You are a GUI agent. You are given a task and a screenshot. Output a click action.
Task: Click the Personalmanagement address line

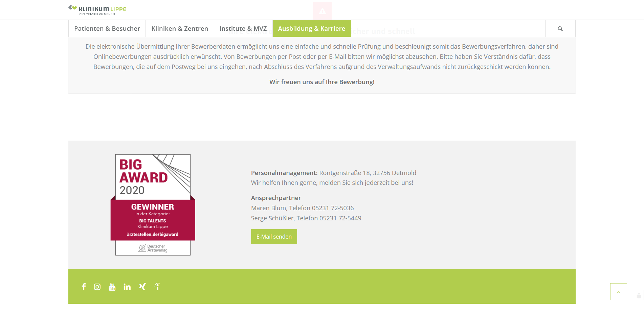click(x=334, y=173)
